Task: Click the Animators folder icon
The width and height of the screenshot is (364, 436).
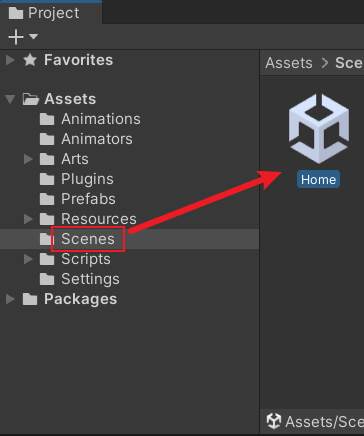Action: 47,139
